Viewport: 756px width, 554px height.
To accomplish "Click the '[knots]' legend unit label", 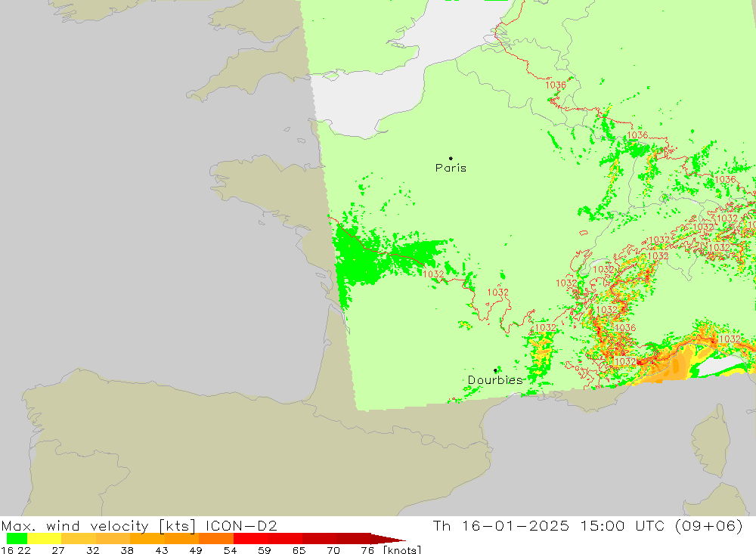I will (402, 550).
